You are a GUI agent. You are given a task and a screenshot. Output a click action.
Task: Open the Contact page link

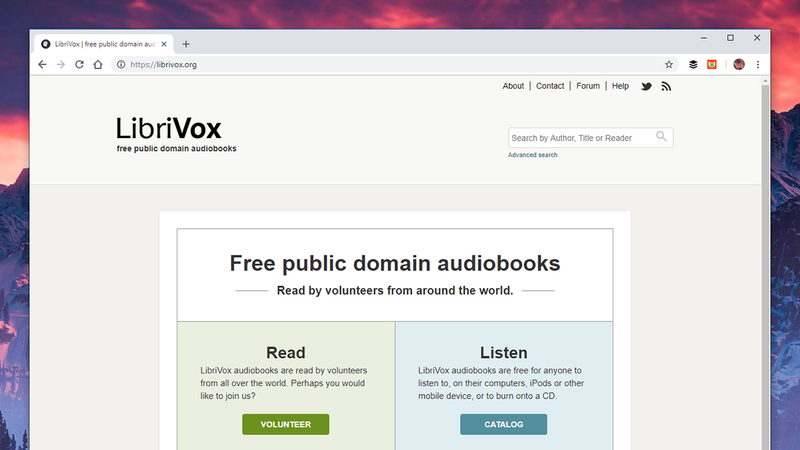(550, 86)
